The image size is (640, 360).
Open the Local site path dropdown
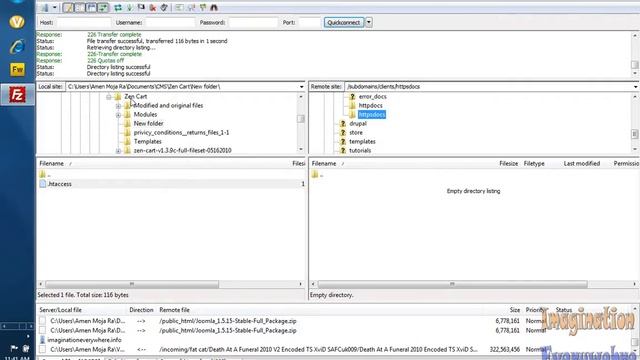pos(302,87)
